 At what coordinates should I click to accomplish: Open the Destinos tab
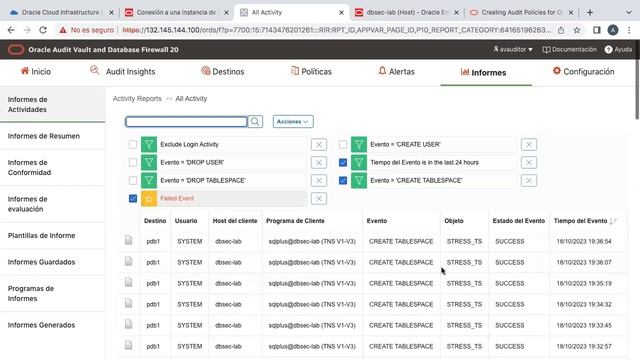pos(223,72)
